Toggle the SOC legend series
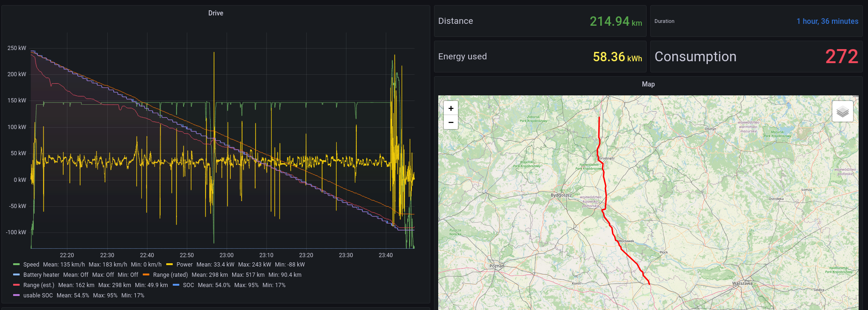The height and width of the screenshot is (310, 868). 188,285
